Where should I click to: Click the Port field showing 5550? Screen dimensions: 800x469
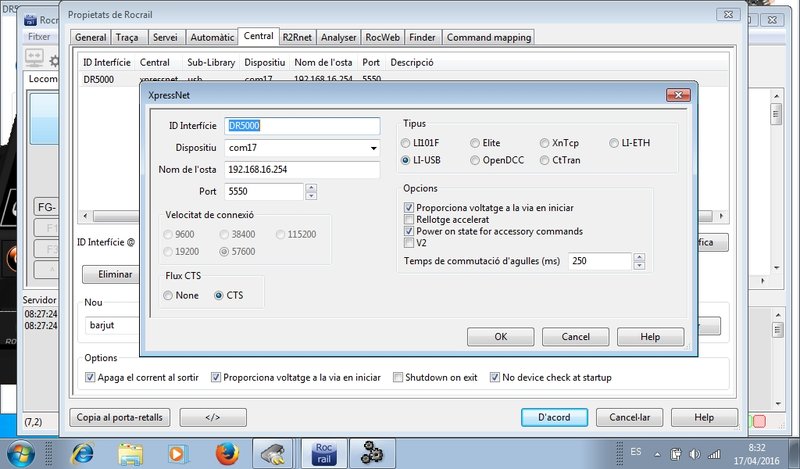(264, 191)
